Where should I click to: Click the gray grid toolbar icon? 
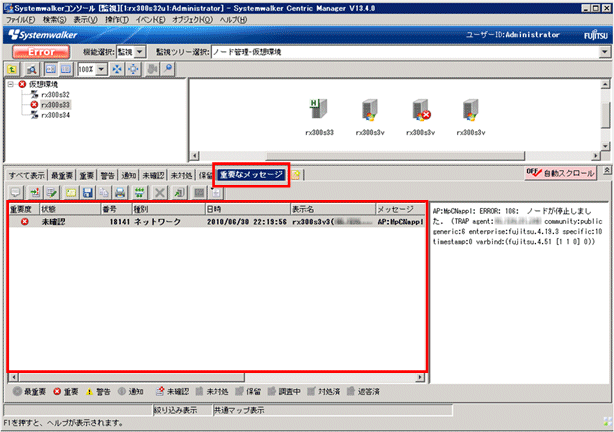tap(199, 193)
